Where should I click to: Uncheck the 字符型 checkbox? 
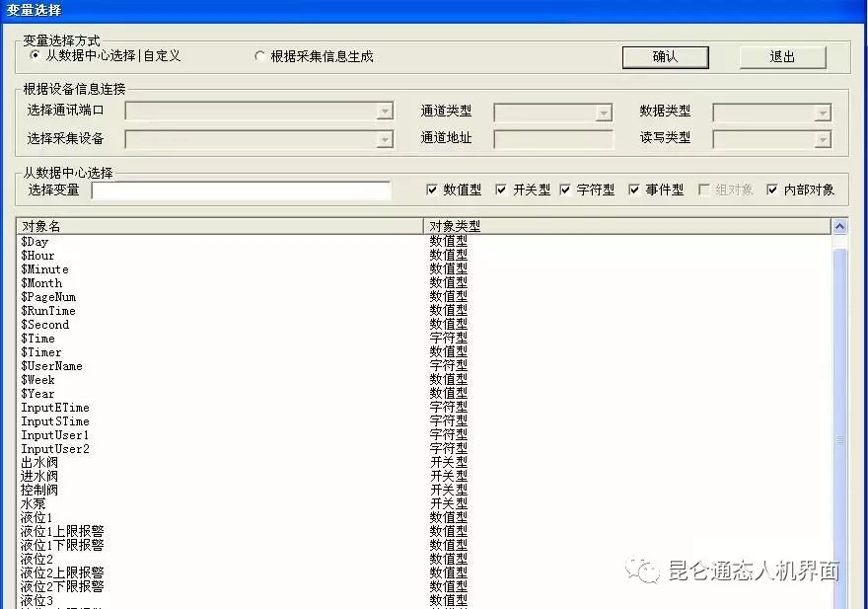click(x=566, y=190)
